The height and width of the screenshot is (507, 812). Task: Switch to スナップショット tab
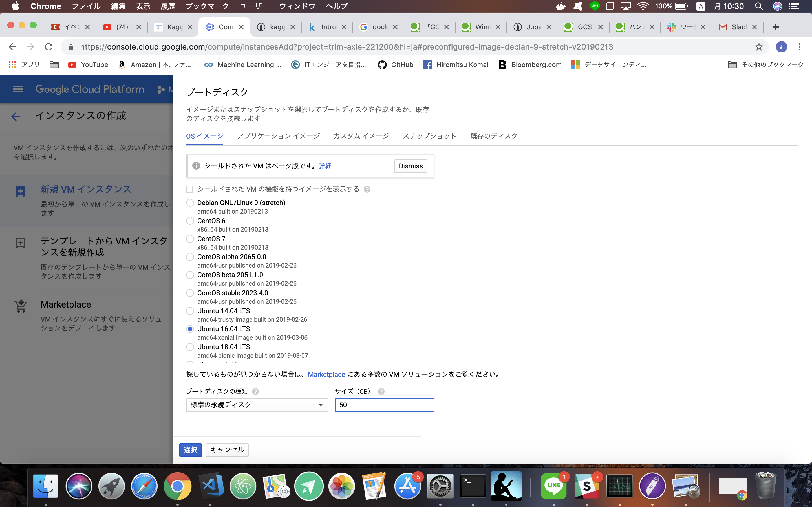430,136
